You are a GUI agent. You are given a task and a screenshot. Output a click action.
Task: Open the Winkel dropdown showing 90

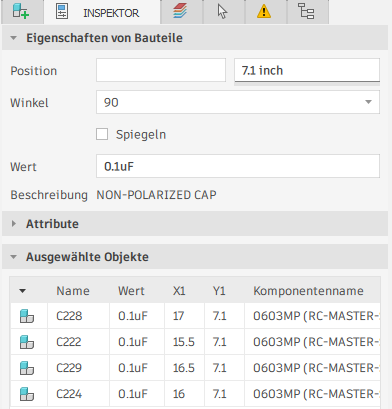pyautogui.click(x=238, y=102)
